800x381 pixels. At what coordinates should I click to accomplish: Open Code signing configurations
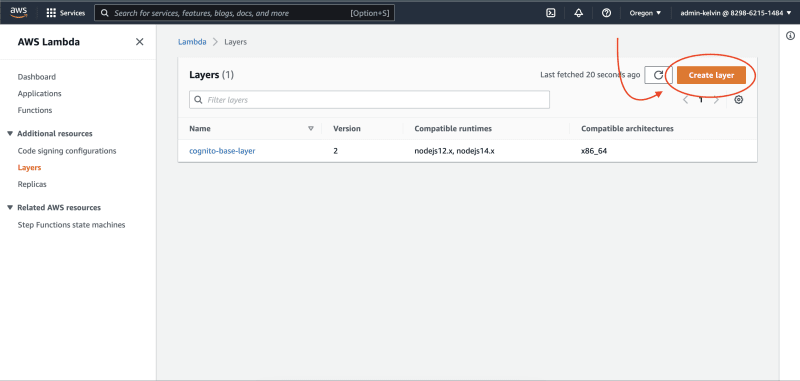(67, 151)
